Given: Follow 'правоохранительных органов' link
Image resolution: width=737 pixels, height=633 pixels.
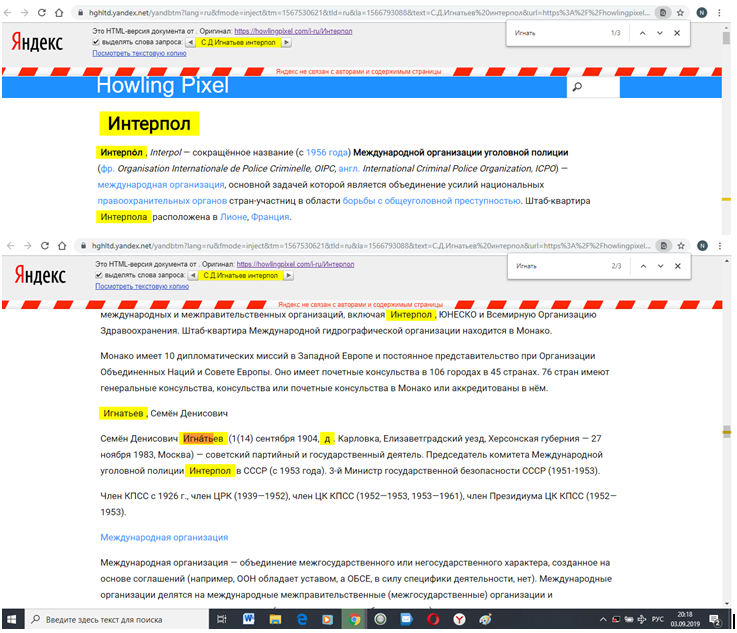Looking at the screenshot, I should point(162,201).
